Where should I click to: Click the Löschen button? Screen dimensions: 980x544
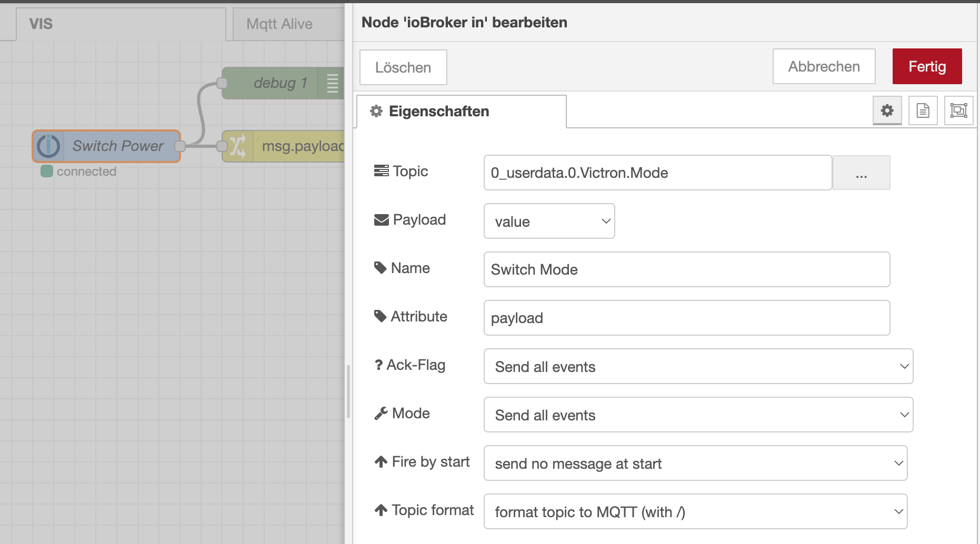(403, 67)
